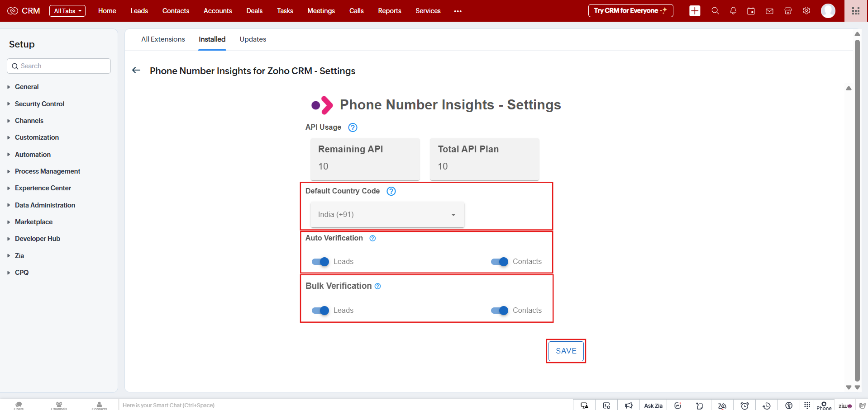Open the mail envelope icon
868x410 pixels.
769,11
